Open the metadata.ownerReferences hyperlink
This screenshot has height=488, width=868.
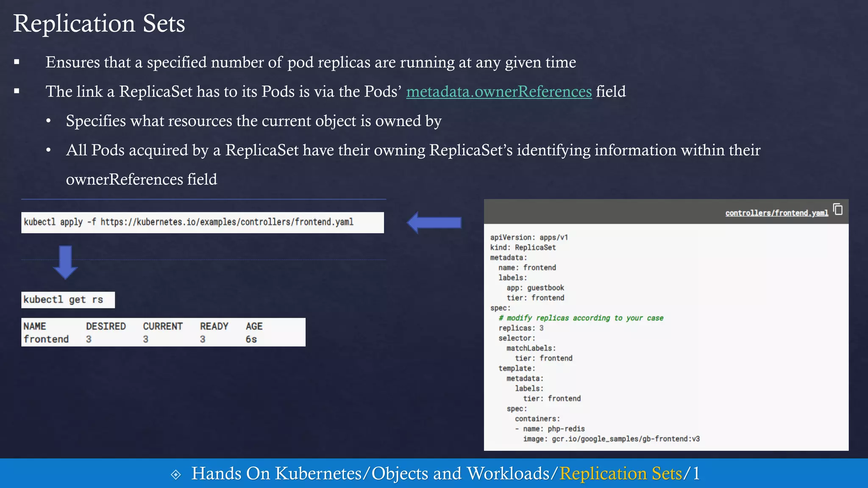[499, 91]
